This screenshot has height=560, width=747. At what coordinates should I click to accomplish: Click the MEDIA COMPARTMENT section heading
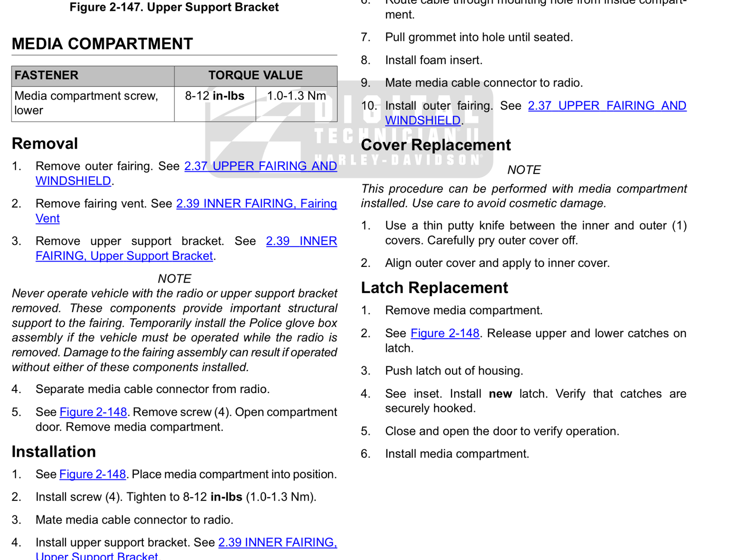coord(102,44)
